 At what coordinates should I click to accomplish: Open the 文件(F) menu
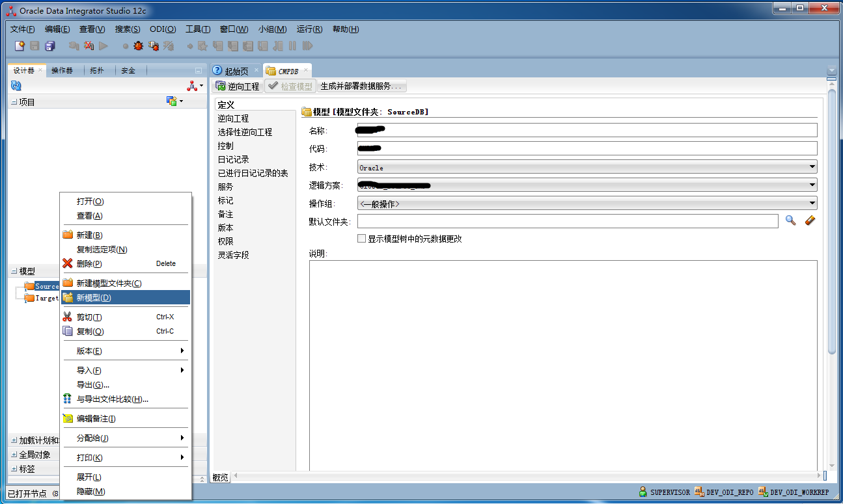point(23,29)
